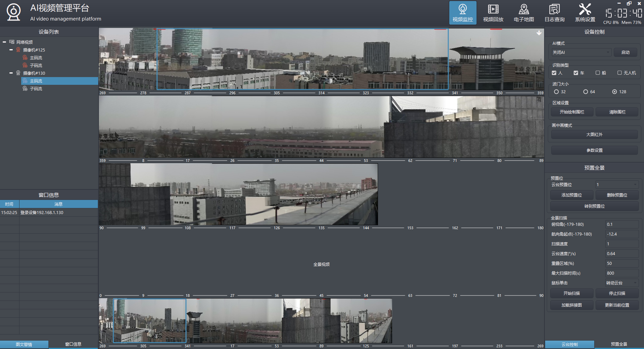The height and width of the screenshot is (349, 644).
Task: Open the 视频回放 video playback icon
Action: click(493, 13)
